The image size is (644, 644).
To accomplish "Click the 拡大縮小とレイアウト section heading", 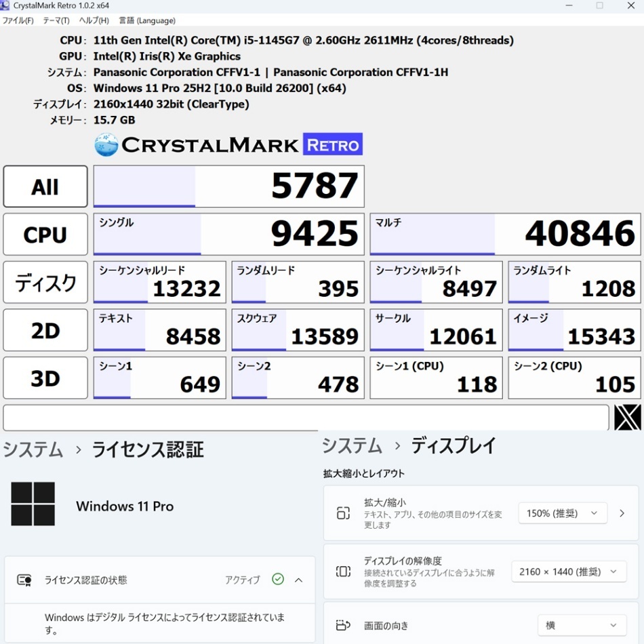I will click(x=364, y=474).
